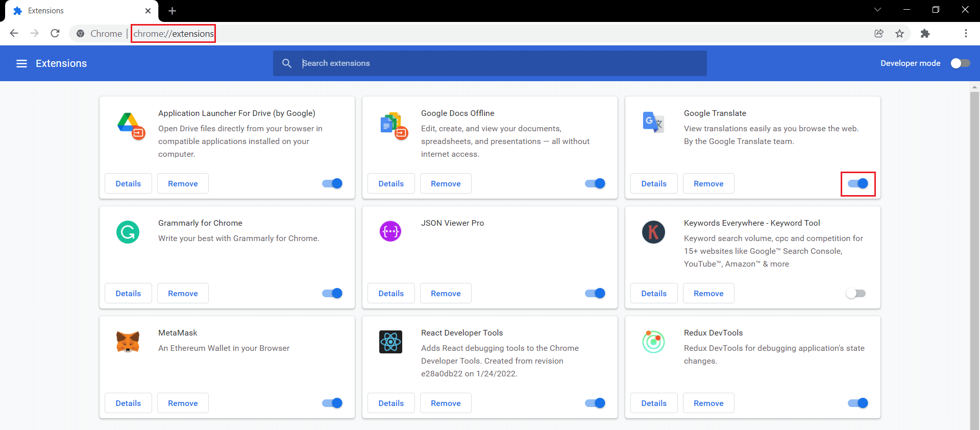Remove Grammarly for Chrome
The width and height of the screenshot is (980, 430).
pos(183,293)
